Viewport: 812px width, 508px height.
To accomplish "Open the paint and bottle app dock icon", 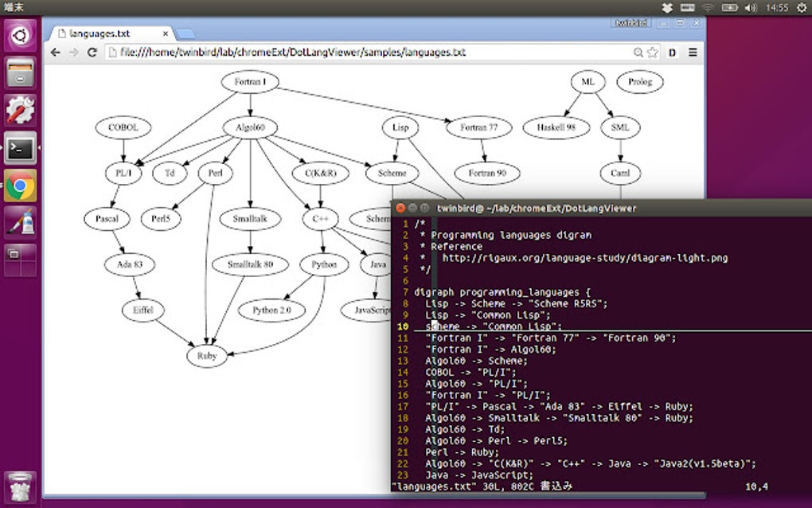I will point(20,223).
